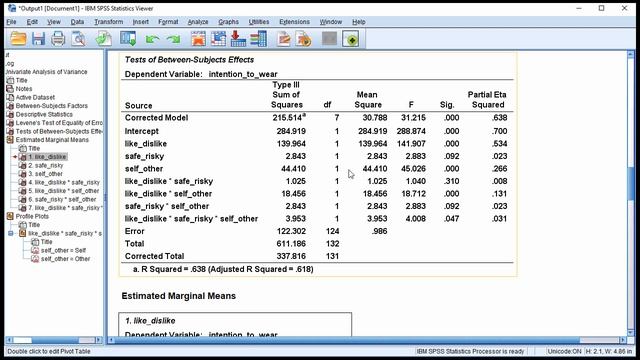The width and height of the screenshot is (640, 360).
Task: Select '2. safe_risky' outline item
Action: tap(46, 165)
